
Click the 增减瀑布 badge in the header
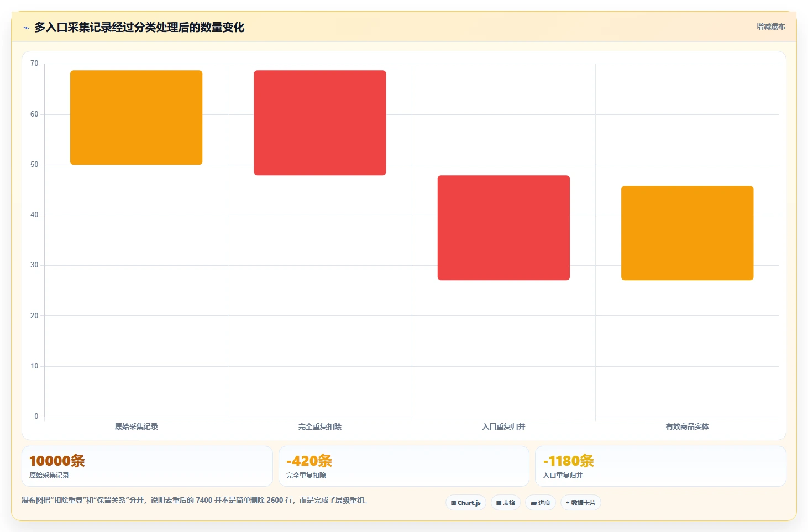tap(770, 27)
